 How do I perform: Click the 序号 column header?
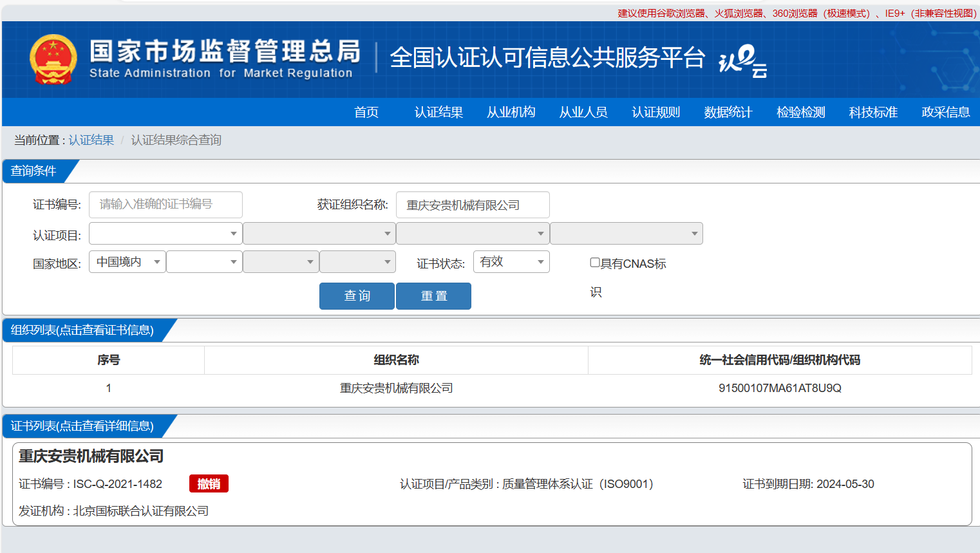coord(108,360)
